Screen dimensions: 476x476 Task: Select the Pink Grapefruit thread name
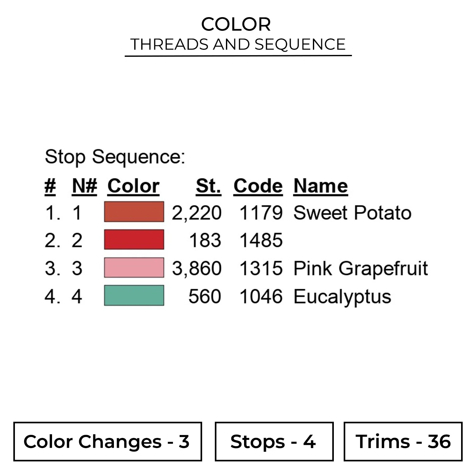[360, 268]
